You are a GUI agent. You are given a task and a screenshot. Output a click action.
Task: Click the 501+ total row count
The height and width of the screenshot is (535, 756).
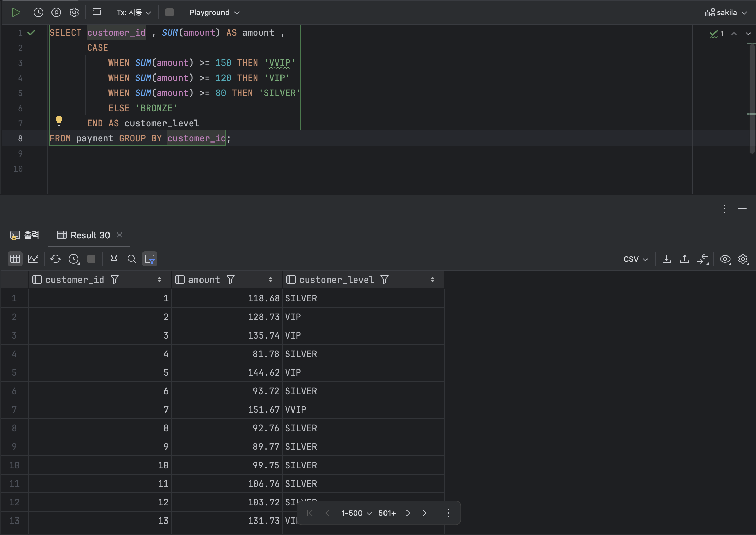pyautogui.click(x=387, y=513)
